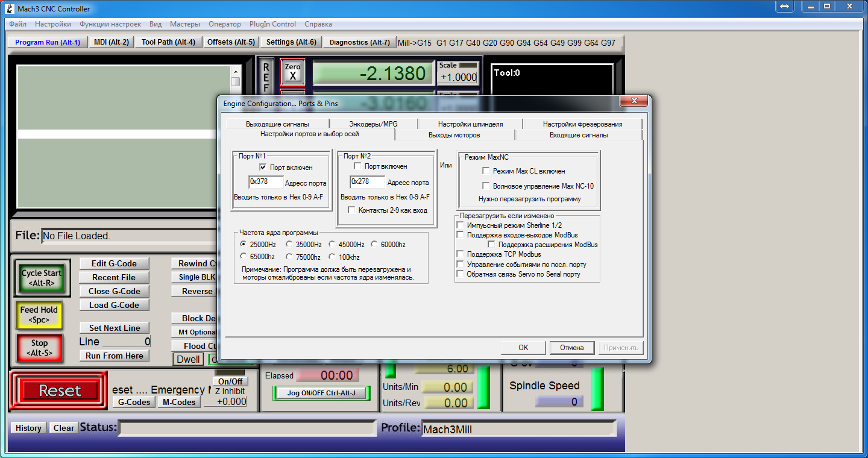
Task: Click Set Next Line button
Action: (x=115, y=328)
